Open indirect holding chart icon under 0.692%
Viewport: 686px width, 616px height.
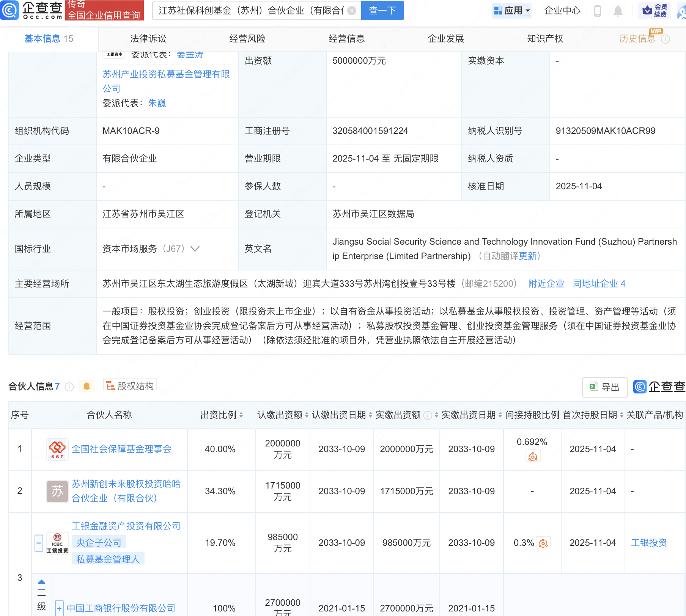click(x=533, y=457)
